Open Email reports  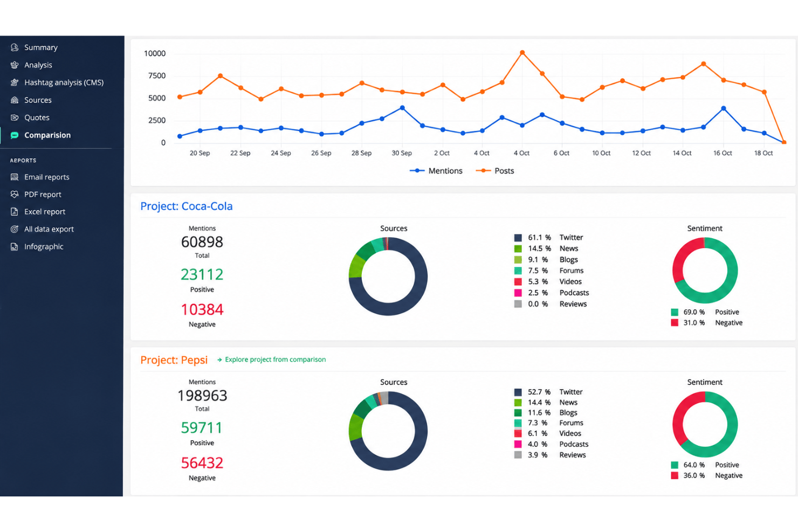point(47,177)
